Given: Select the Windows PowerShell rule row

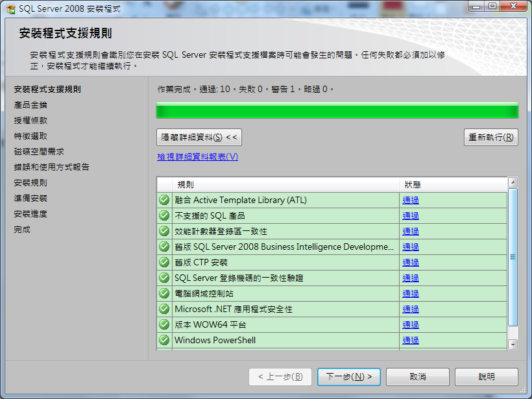Looking at the screenshot, I should (x=332, y=340).
